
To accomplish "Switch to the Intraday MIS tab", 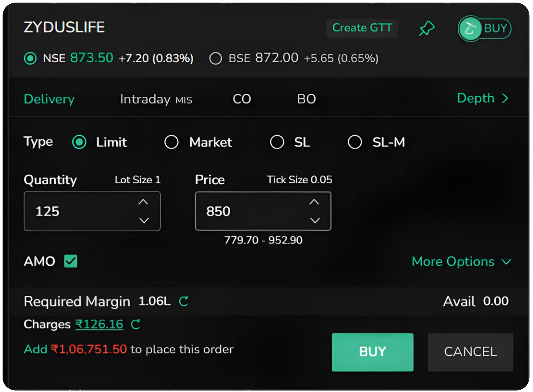I will click(156, 99).
